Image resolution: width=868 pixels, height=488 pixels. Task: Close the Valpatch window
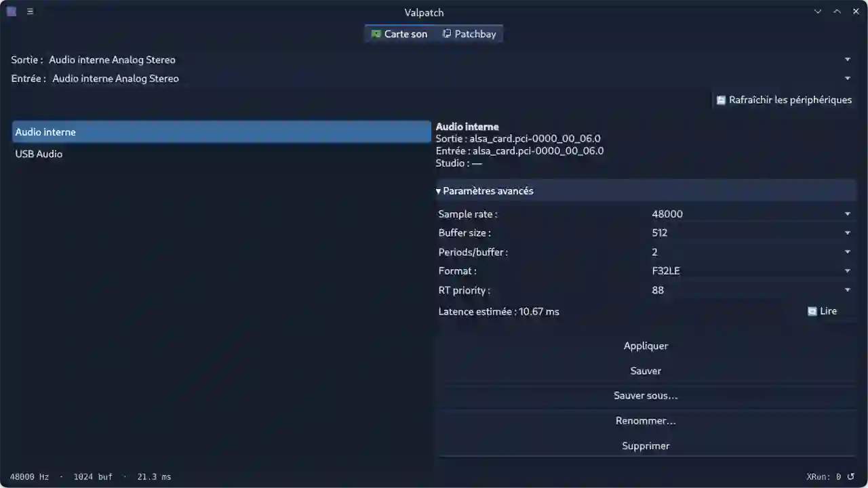click(856, 12)
